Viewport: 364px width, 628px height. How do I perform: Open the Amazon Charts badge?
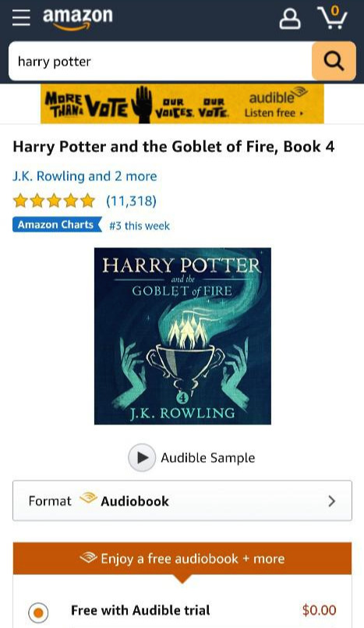tap(57, 225)
